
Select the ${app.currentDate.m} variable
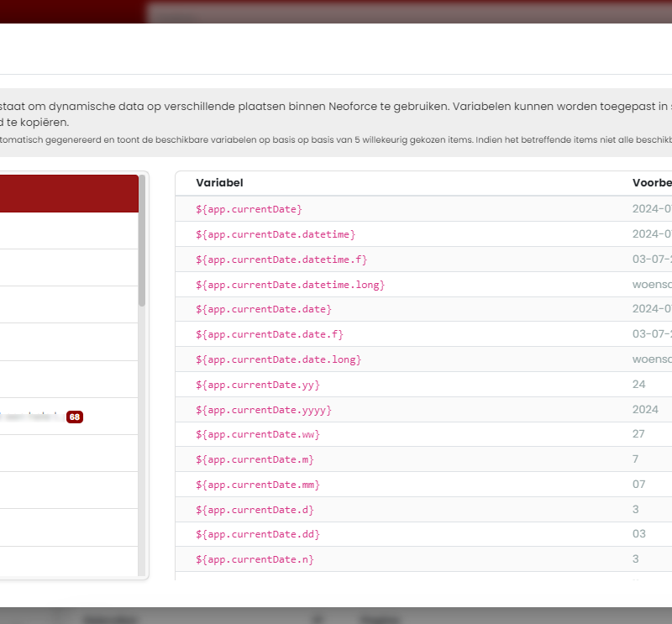coord(255,459)
